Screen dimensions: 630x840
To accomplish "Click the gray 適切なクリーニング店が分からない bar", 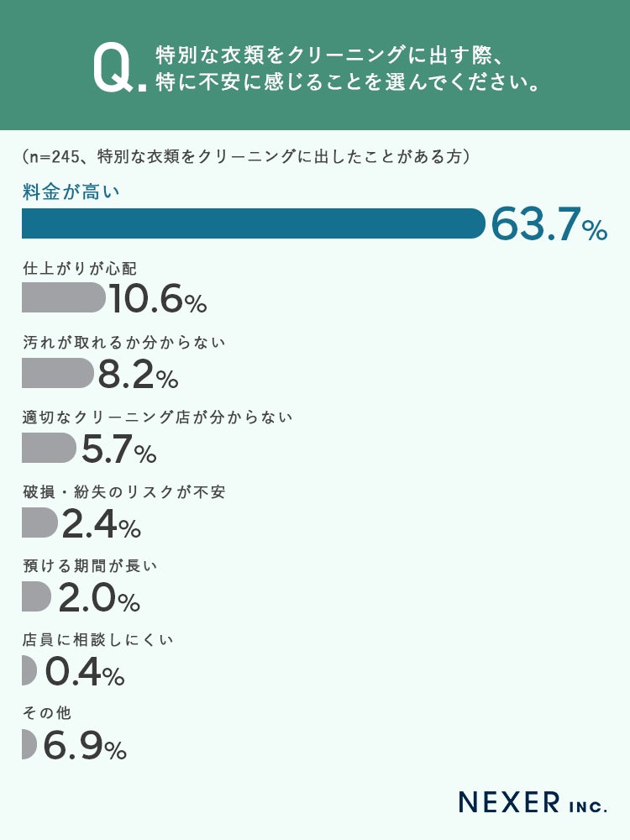I will pyautogui.click(x=48, y=448).
